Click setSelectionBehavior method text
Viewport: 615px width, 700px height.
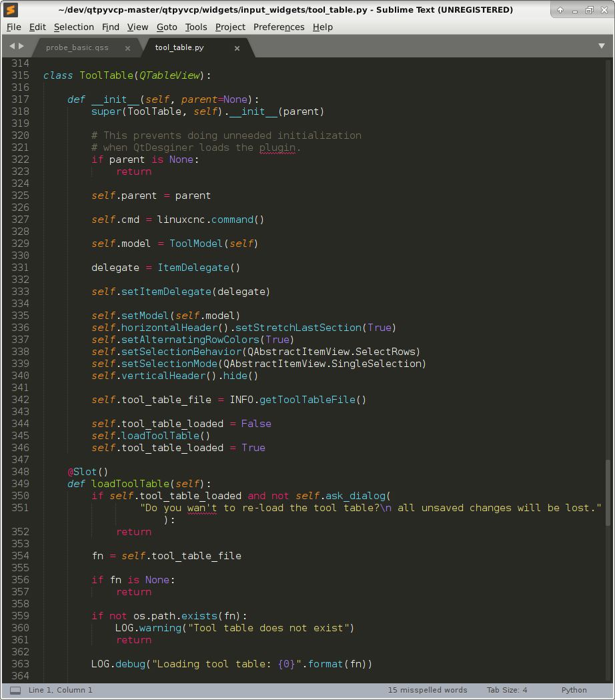[x=181, y=352]
